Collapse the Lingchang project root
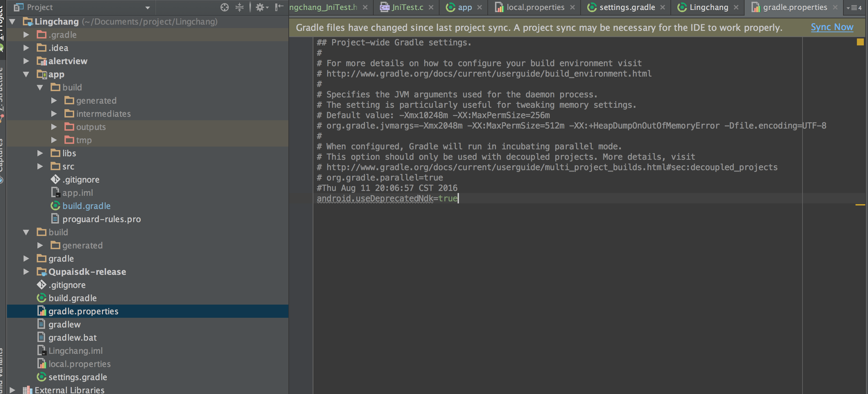The image size is (868, 394). pos(12,21)
